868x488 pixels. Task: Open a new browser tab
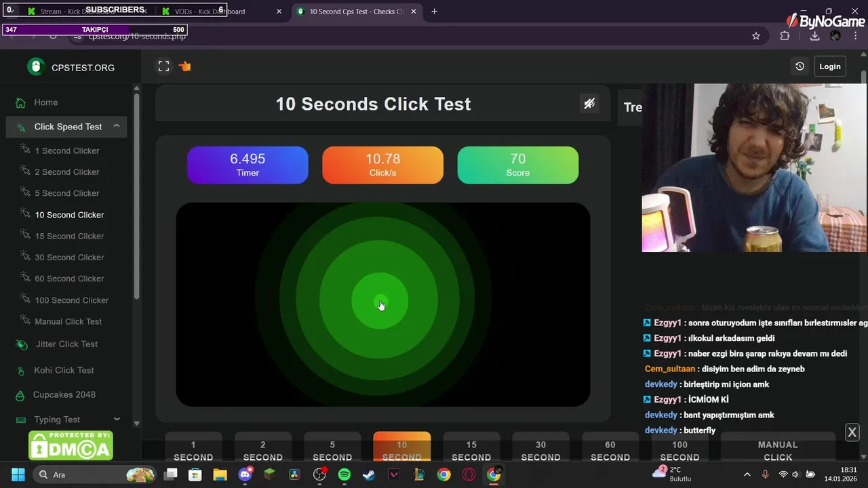click(x=434, y=12)
